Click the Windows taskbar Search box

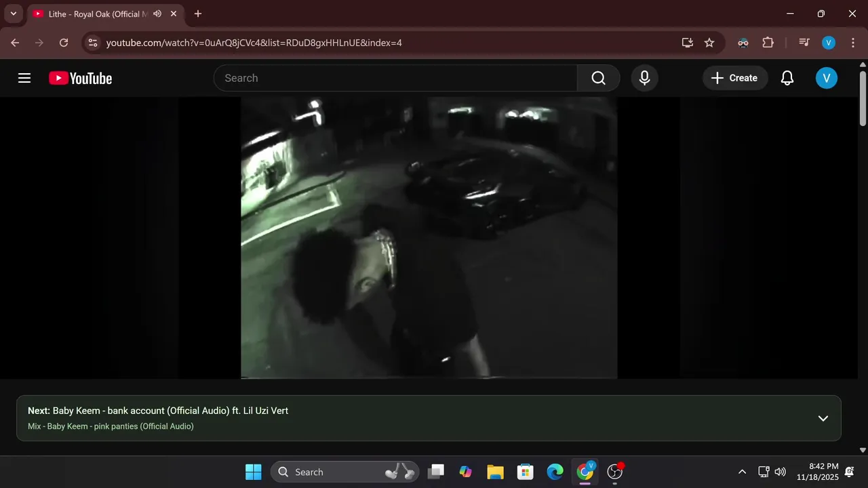[x=344, y=472]
